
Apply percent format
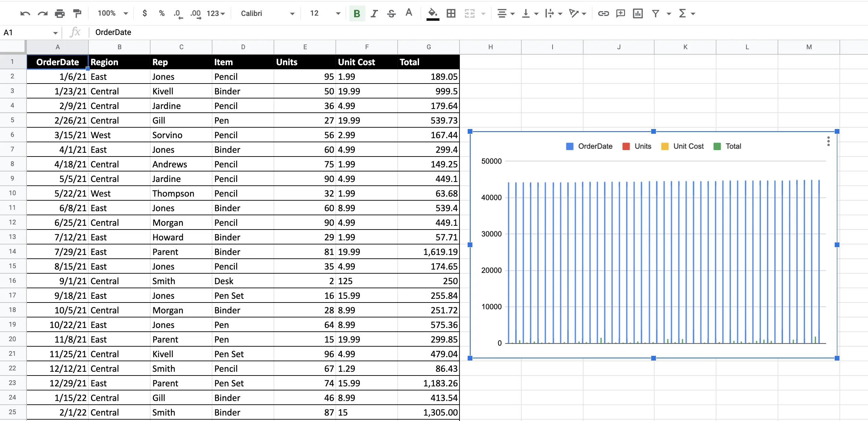coord(161,13)
